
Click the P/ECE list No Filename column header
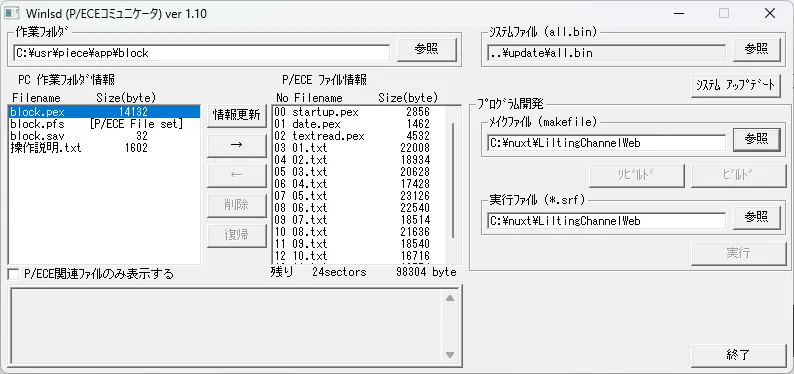(309, 98)
